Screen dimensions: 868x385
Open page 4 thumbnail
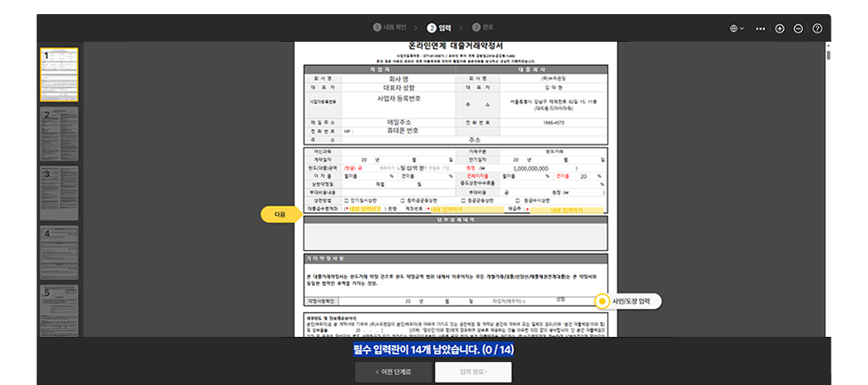click(59, 253)
